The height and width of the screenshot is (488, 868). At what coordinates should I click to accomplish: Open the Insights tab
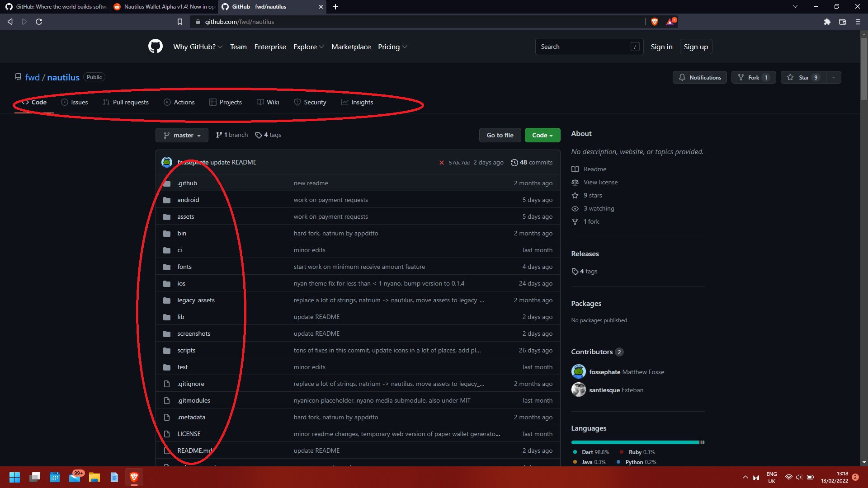tap(357, 103)
